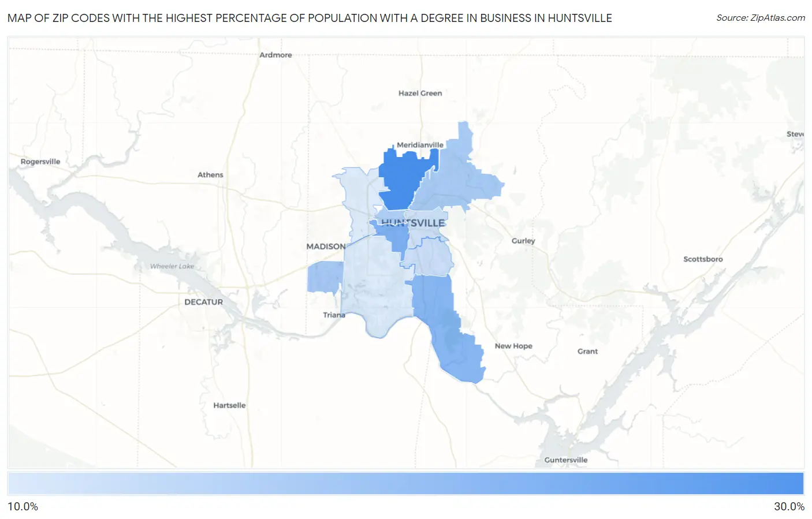Image resolution: width=812 pixels, height=519 pixels.
Task: Click the Athens town label
Action: [210, 175]
